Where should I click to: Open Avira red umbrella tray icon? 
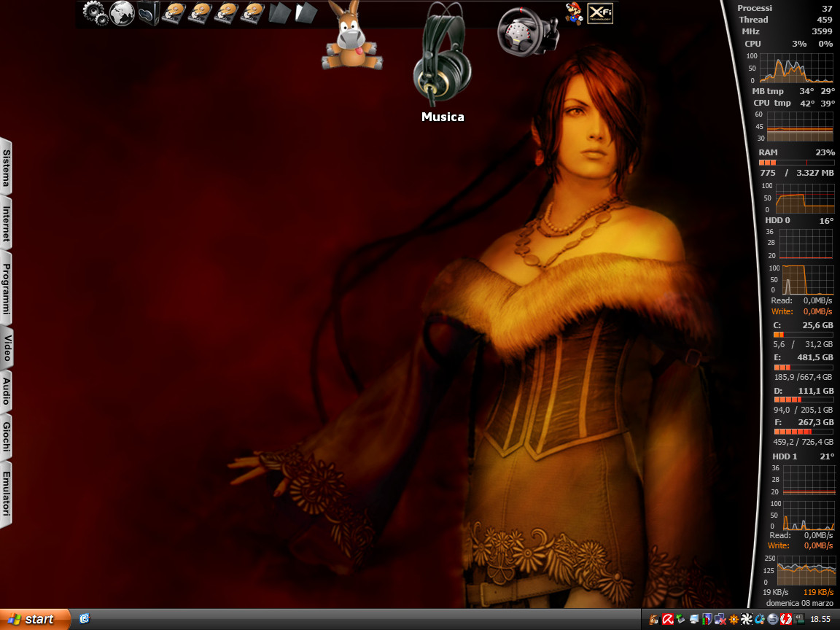[668, 619]
